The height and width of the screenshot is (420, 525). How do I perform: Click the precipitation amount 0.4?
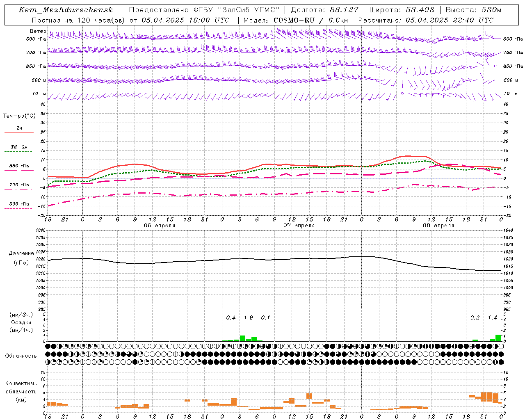tap(231, 318)
